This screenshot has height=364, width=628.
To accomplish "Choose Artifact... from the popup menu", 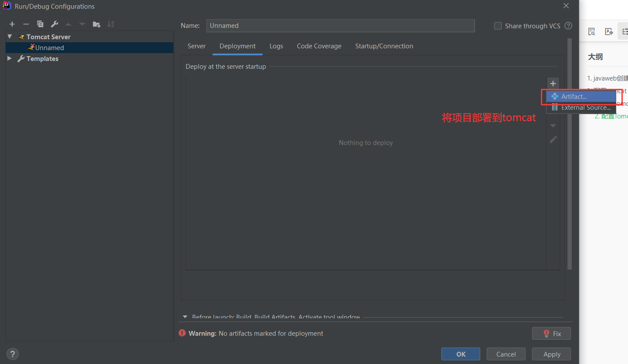I will point(581,96).
